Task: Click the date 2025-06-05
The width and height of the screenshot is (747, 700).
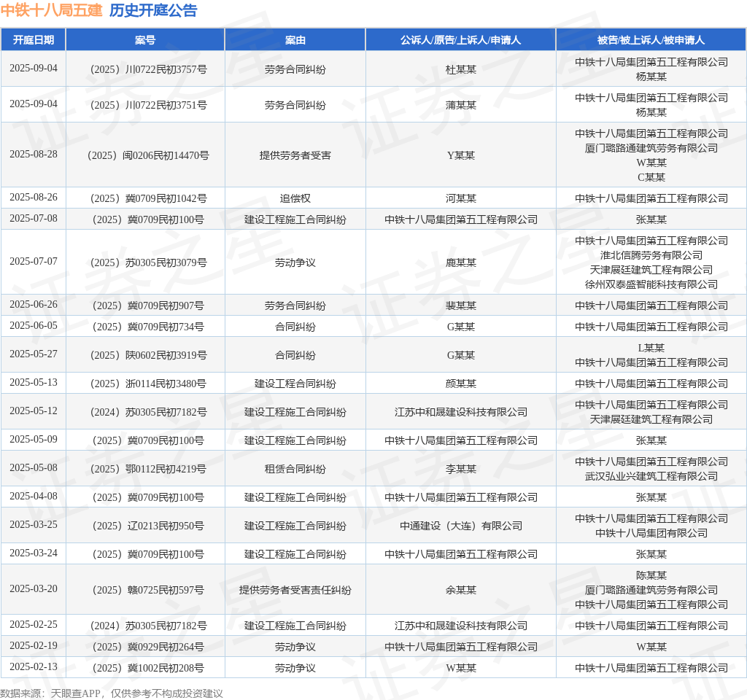Action: pos(34,326)
